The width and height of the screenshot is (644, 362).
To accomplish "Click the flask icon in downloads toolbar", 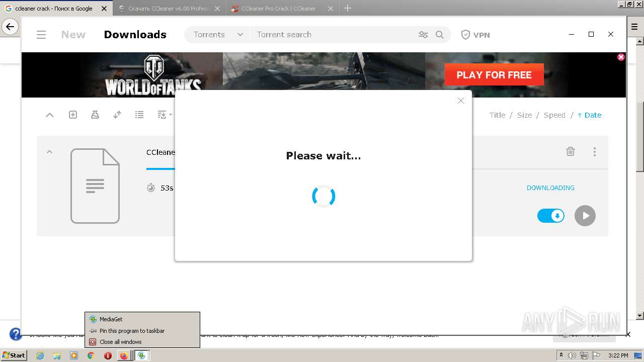I will click(95, 115).
